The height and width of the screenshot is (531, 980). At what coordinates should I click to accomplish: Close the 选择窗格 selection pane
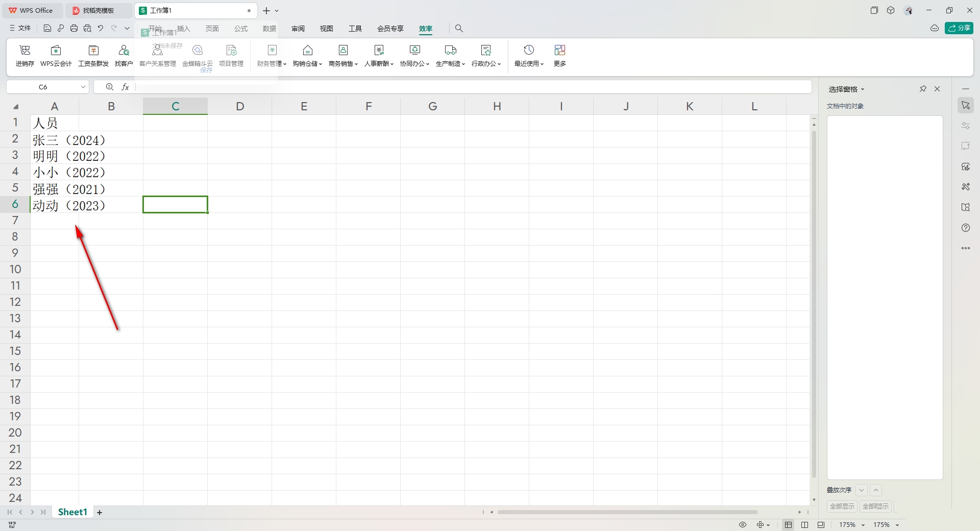click(x=937, y=89)
